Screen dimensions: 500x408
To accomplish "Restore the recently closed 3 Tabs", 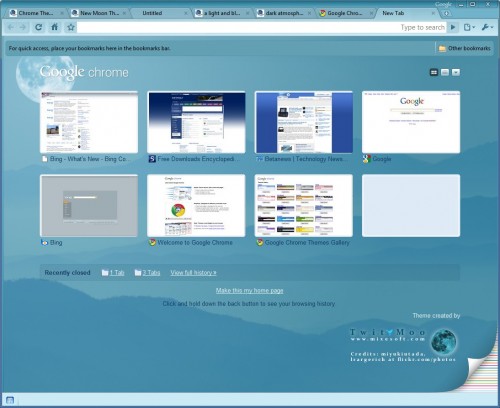I will click(x=147, y=273).
